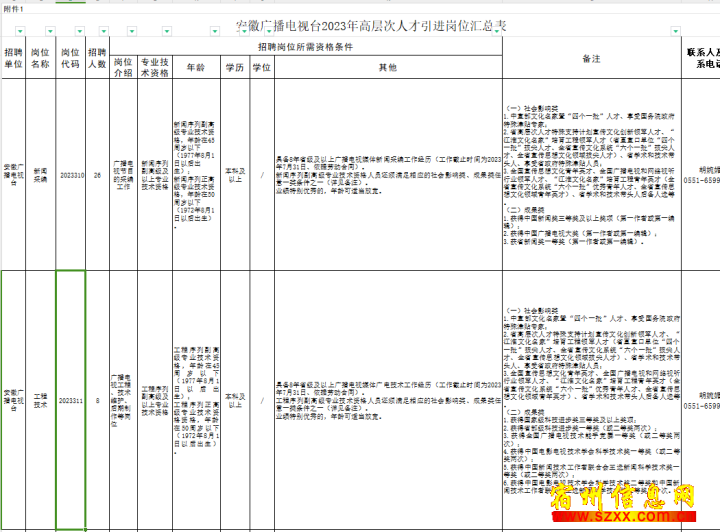Select contact phone cell in 新闻采编 row
Screen dimensions: 720x532
click(701, 174)
